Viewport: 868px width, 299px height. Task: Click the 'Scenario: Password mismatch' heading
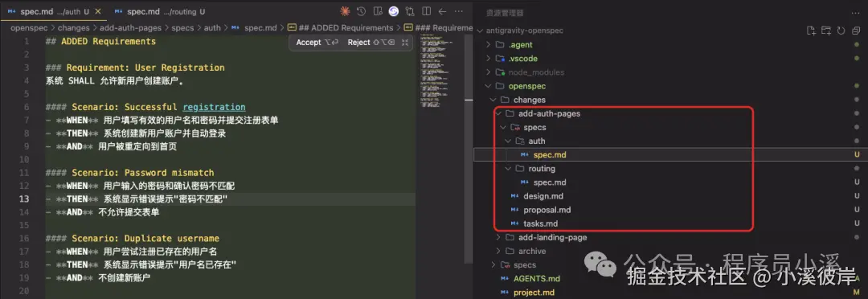[x=129, y=173]
